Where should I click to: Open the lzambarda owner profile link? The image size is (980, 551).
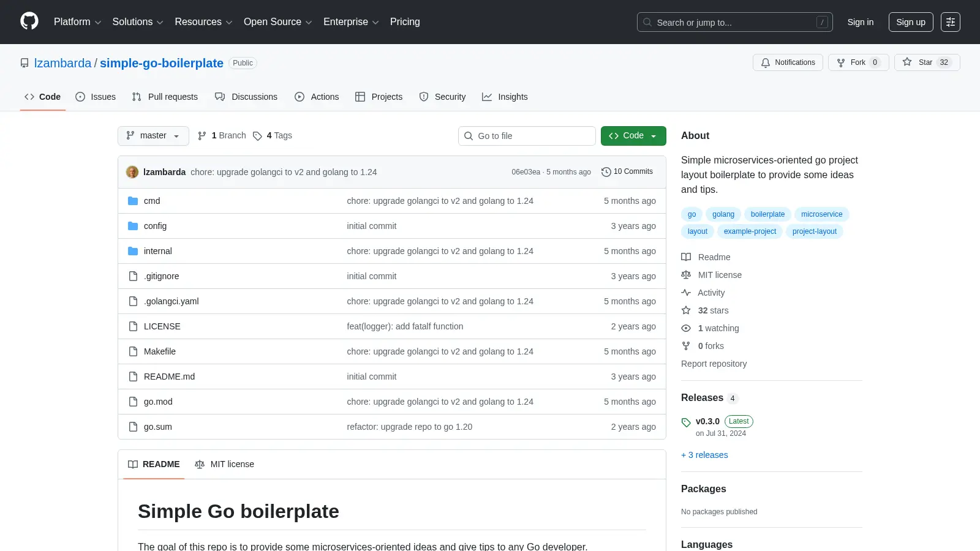click(x=62, y=63)
